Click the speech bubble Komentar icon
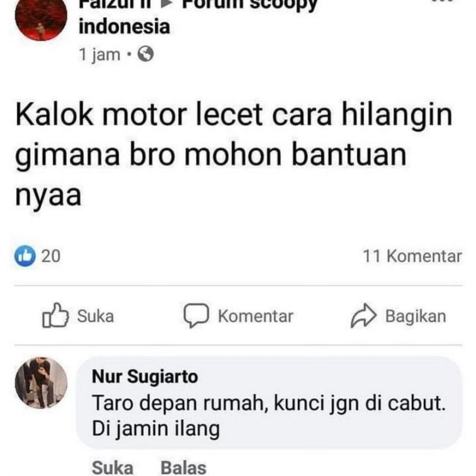Viewport: 476px width, 476px height. pyautogui.click(x=196, y=316)
